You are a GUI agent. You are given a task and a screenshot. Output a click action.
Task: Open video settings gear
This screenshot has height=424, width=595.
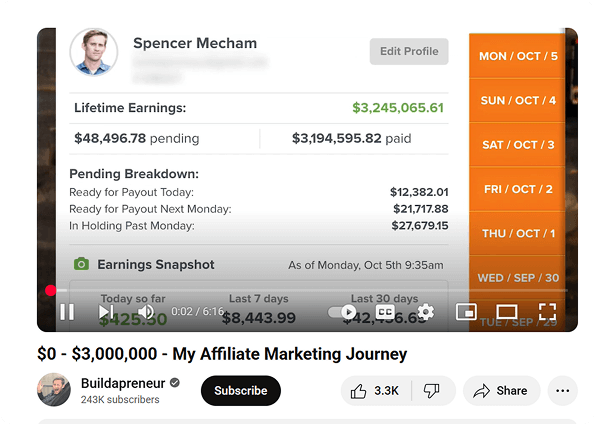(426, 312)
